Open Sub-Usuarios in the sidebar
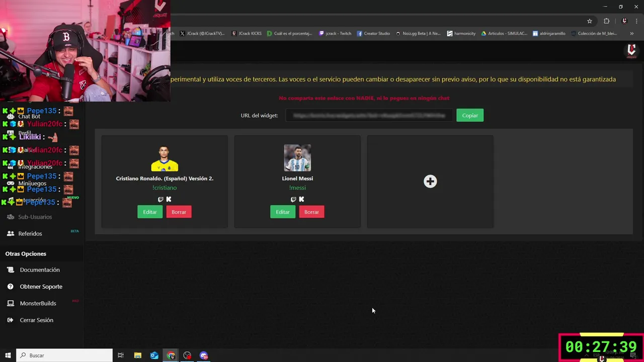Screen dimensions: 644x362 tap(35, 217)
